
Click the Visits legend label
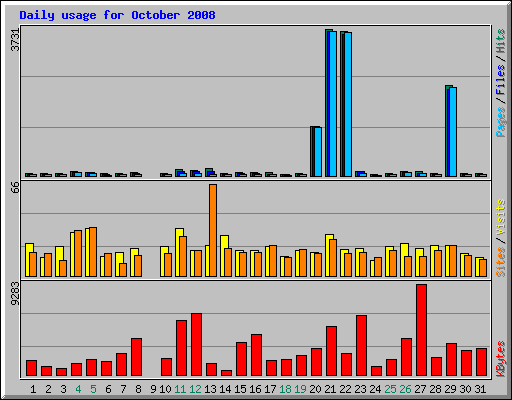click(x=501, y=218)
